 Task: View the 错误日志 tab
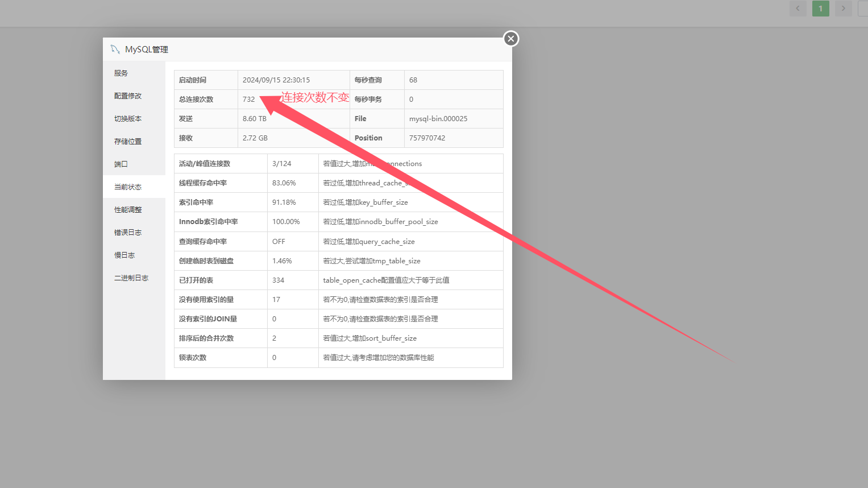pos(134,232)
